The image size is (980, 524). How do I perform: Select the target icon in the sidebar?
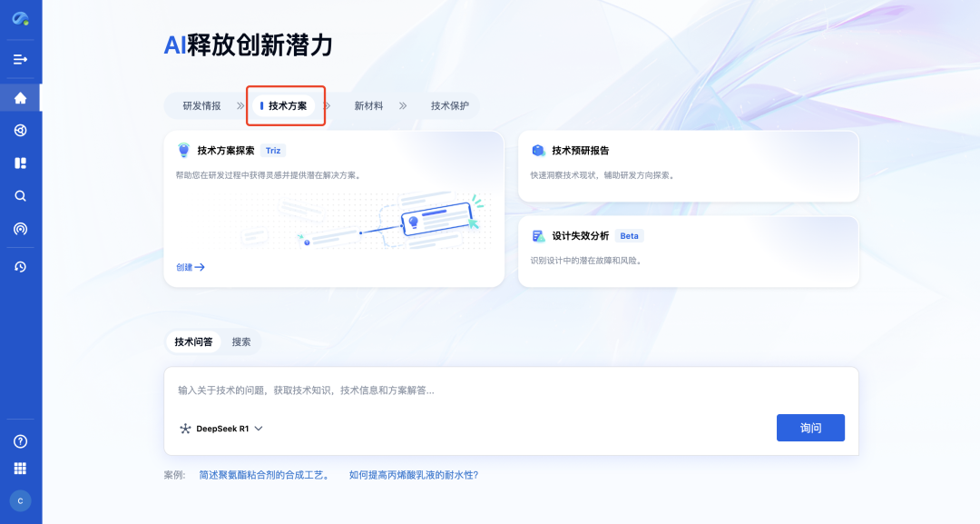coord(20,228)
